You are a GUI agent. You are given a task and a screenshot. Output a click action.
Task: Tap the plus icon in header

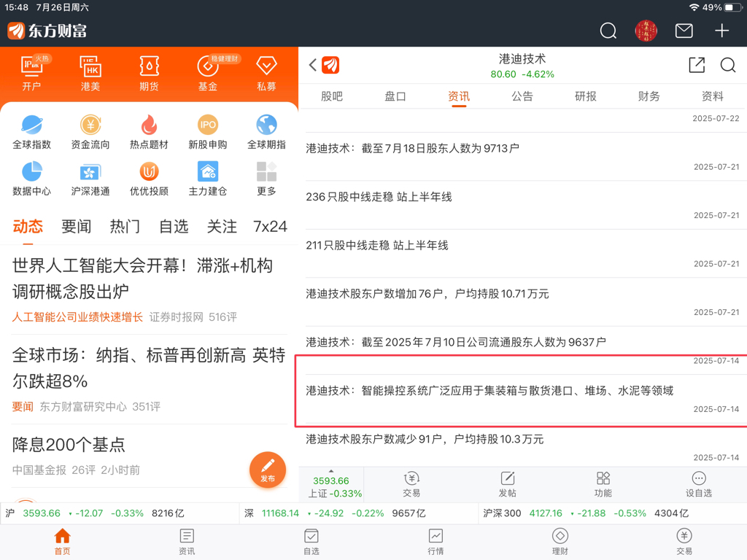click(x=721, y=31)
